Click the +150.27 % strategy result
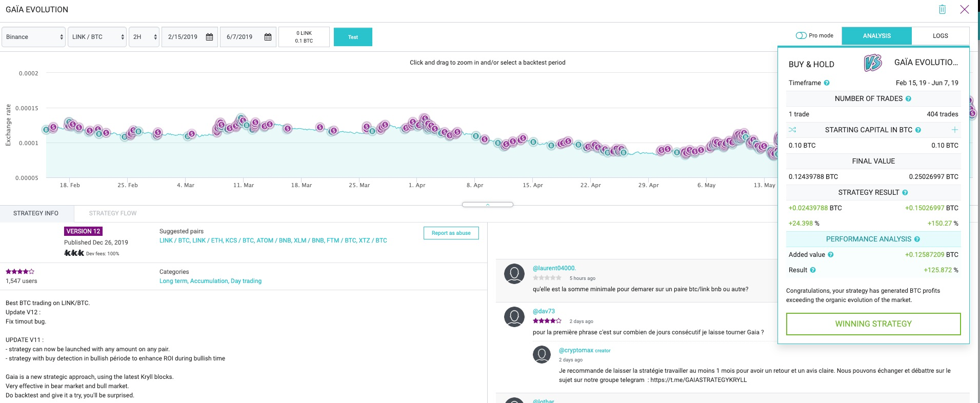Viewport: 980px width, 403px height. (x=943, y=224)
